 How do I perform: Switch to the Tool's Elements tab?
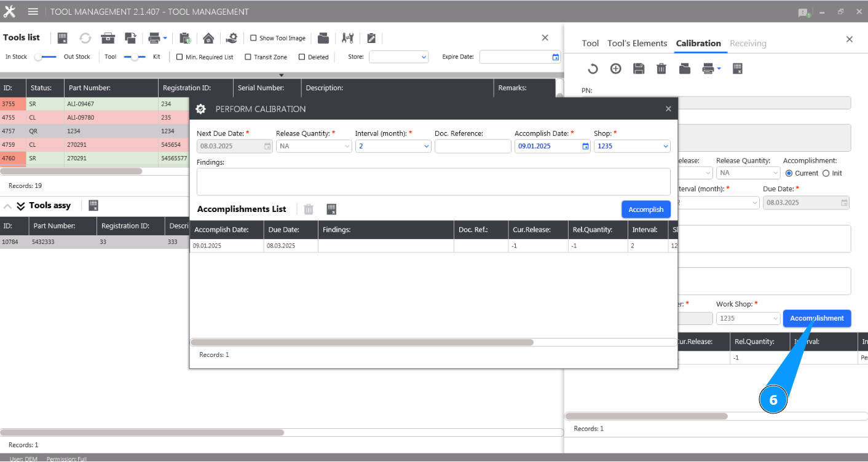pyautogui.click(x=637, y=44)
